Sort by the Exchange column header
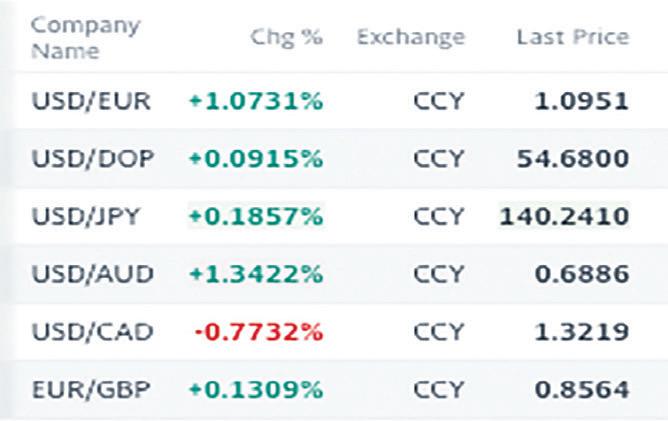The image size is (668, 421). (410, 38)
